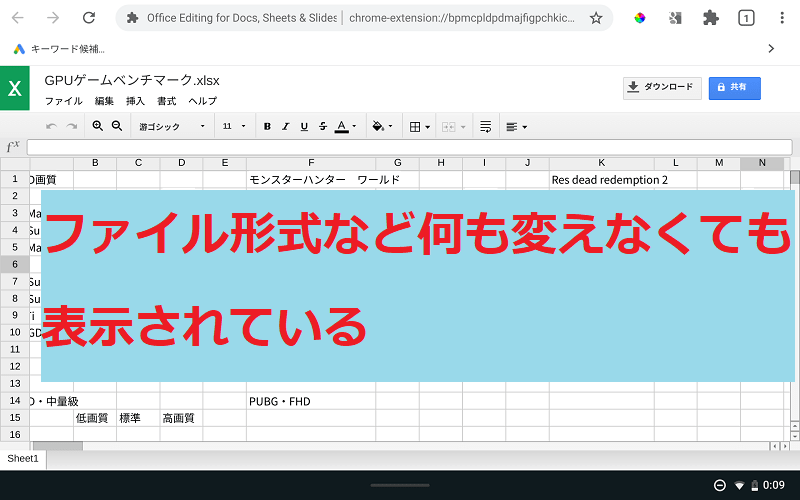Viewport: 800px width, 500px height.
Task: Open the Extensions puzzle piece menu
Action: (x=711, y=18)
